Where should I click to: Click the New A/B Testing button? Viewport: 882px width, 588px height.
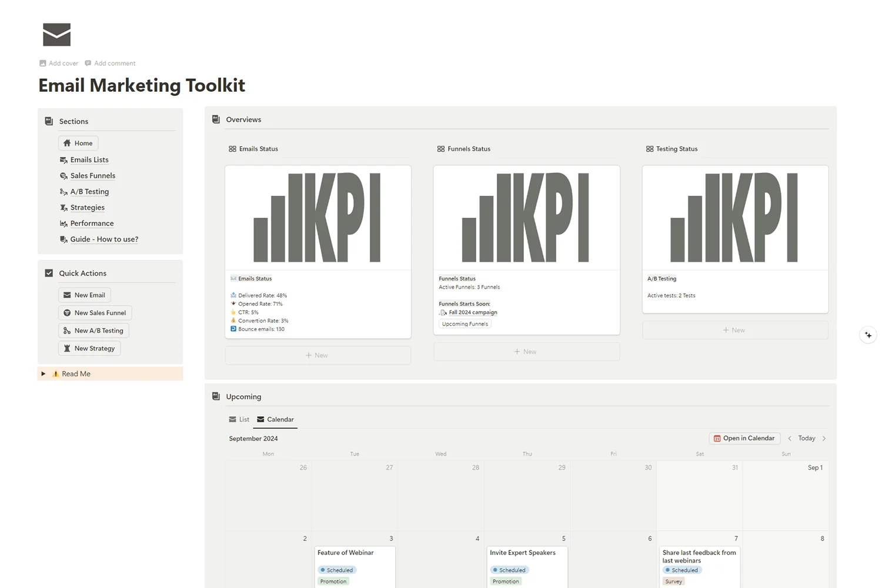point(93,330)
